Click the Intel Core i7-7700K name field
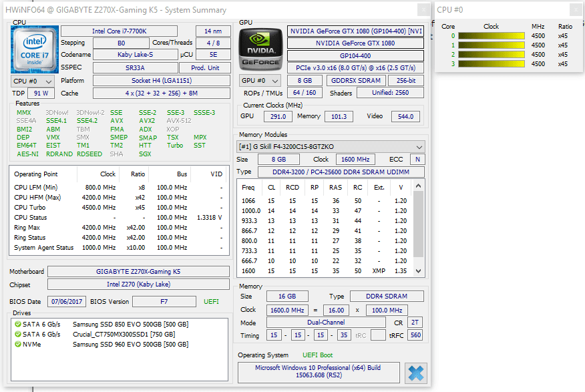 coord(120,31)
